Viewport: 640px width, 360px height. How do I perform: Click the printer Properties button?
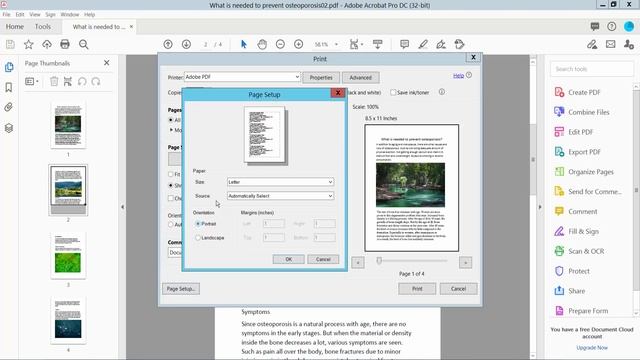pos(321,77)
